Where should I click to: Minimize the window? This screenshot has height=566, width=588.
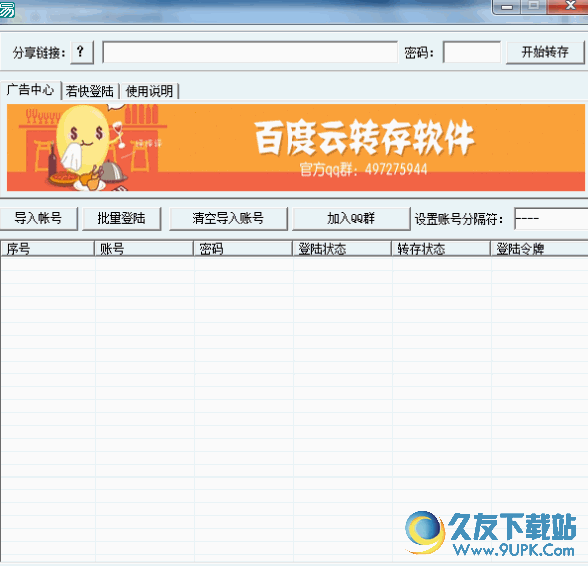pyautogui.click(x=506, y=7)
